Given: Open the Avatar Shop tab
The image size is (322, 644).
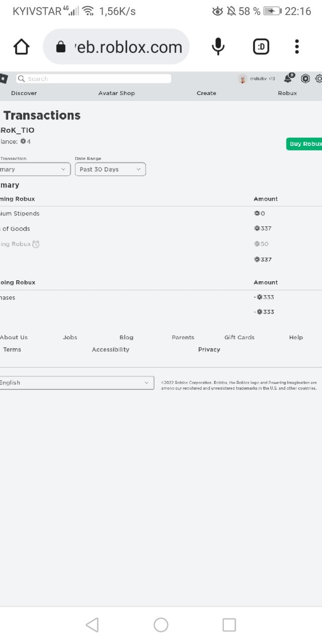Looking at the screenshot, I should point(116,93).
